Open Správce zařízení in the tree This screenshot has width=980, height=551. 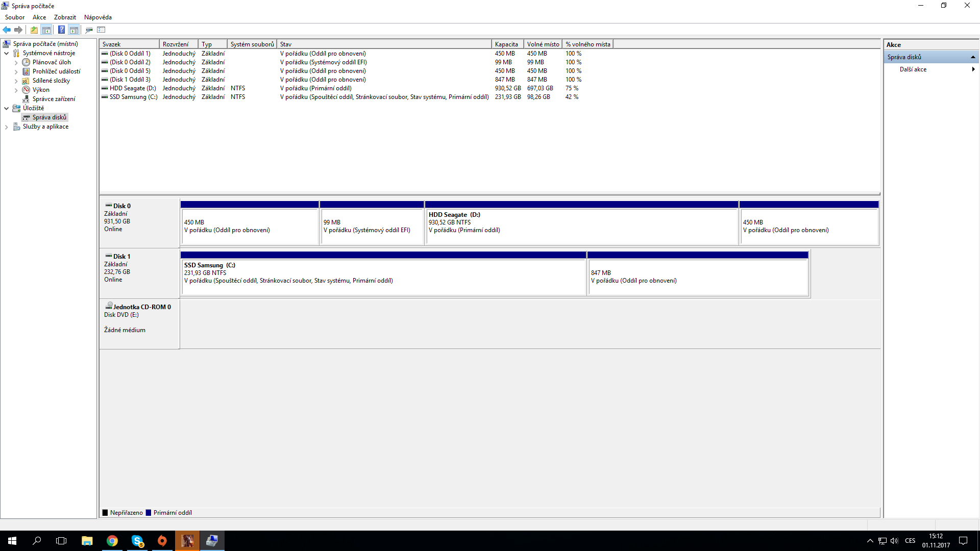point(54,99)
